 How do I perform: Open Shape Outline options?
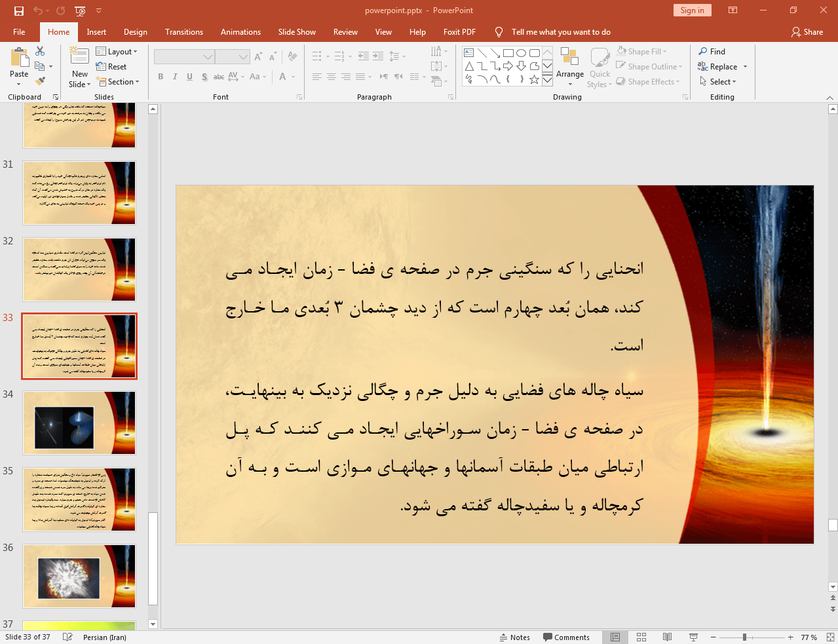click(x=649, y=67)
